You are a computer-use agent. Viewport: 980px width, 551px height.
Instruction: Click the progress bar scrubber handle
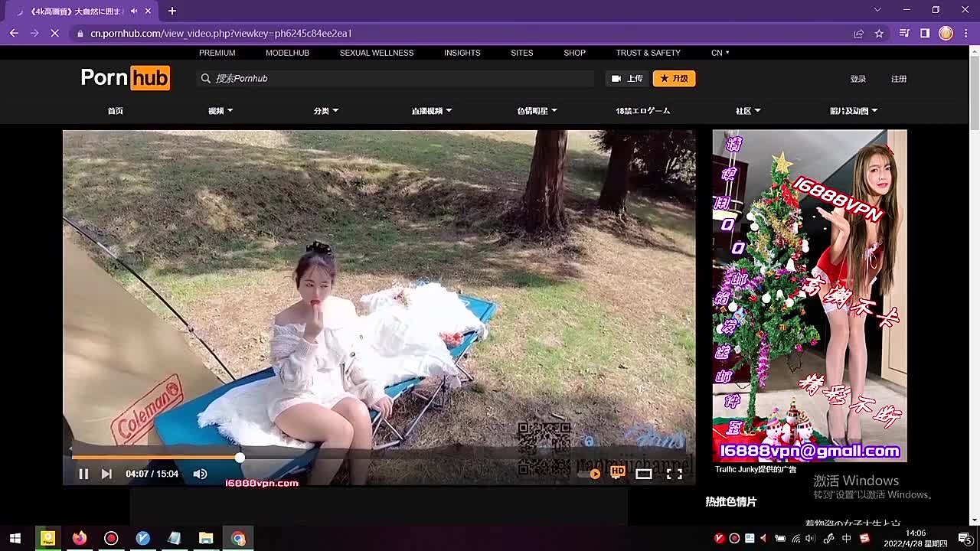(240, 458)
